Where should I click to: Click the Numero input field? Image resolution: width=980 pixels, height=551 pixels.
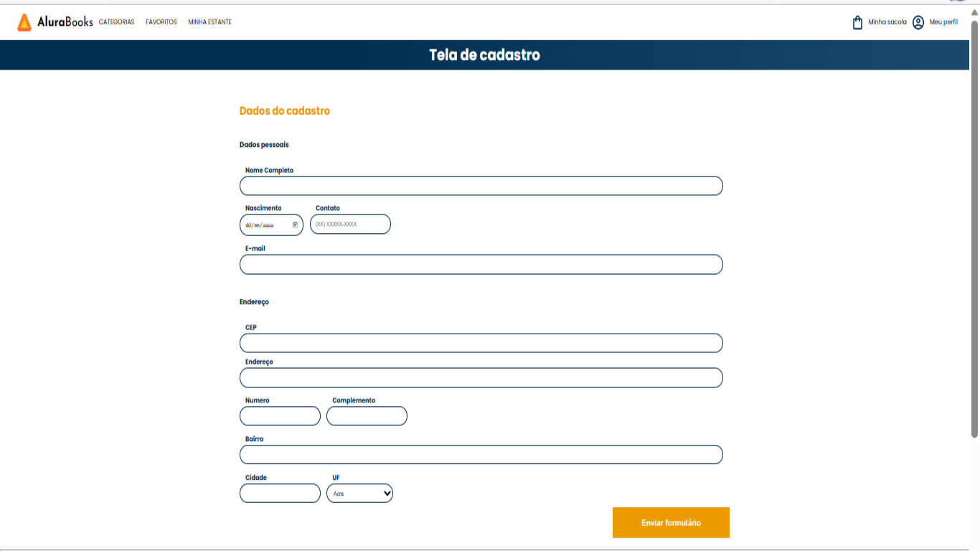[x=280, y=416]
